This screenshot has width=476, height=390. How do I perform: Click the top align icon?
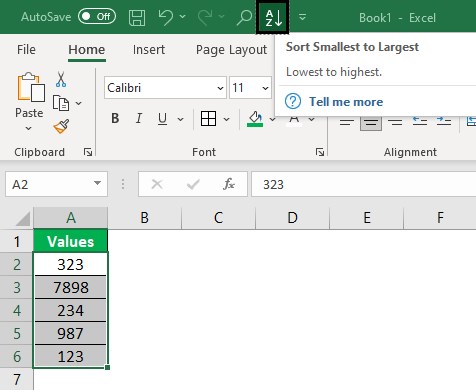click(347, 122)
